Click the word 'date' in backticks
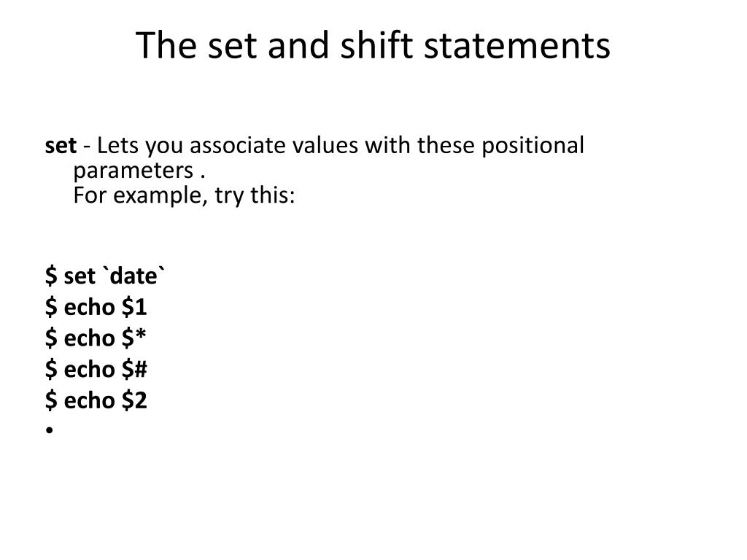This screenshot has width=747, height=560. (x=133, y=276)
